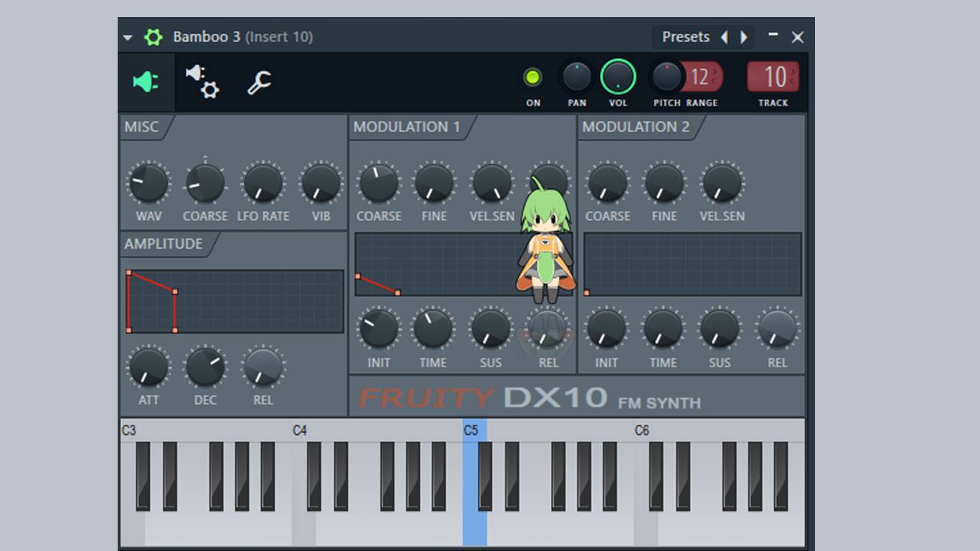The width and height of the screenshot is (980, 551).
Task: Click the PAN knob
Action: (576, 77)
